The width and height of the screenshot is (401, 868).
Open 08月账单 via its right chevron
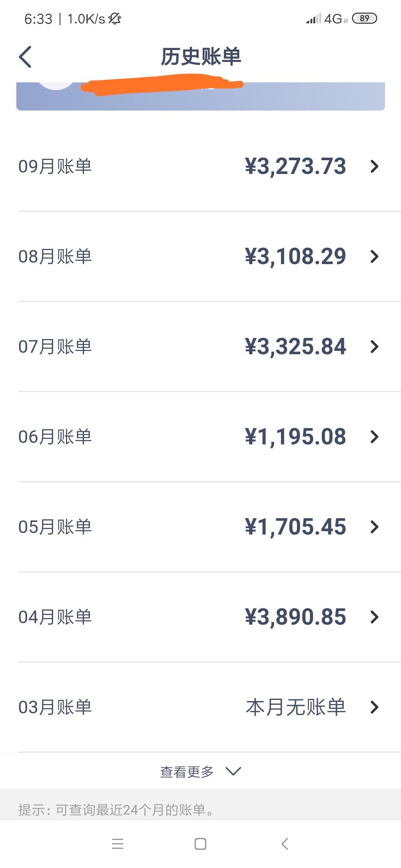[x=374, y=256]
